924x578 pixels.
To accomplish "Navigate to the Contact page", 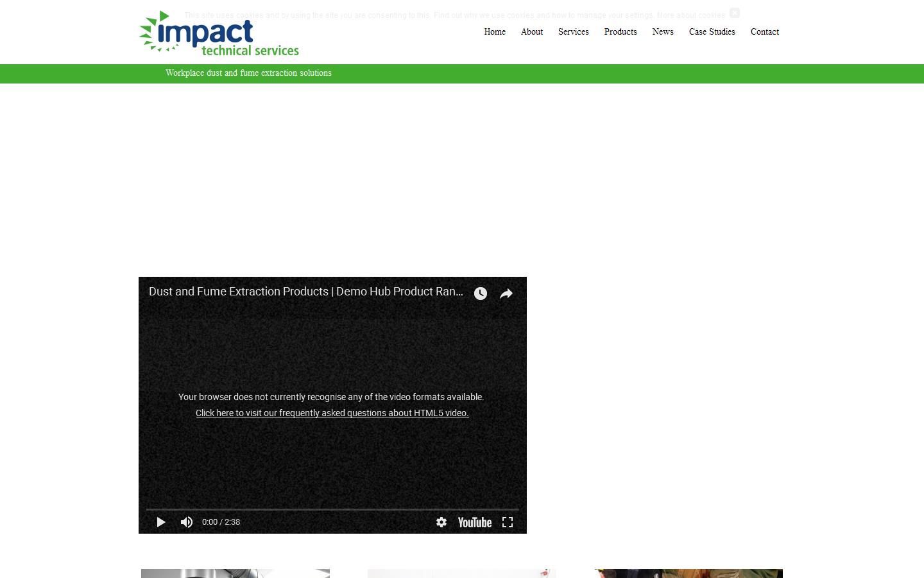I will (764, 31).
